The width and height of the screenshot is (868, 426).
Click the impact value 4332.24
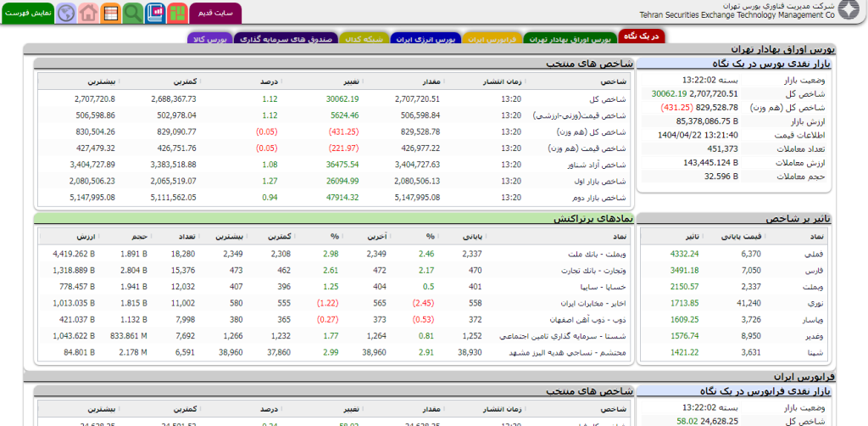tap(684, 254)
